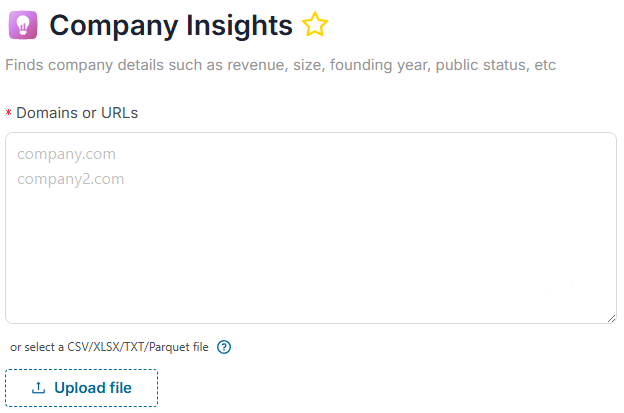
Task: Open the file format help question mark
Action: (x=224, y=348)
